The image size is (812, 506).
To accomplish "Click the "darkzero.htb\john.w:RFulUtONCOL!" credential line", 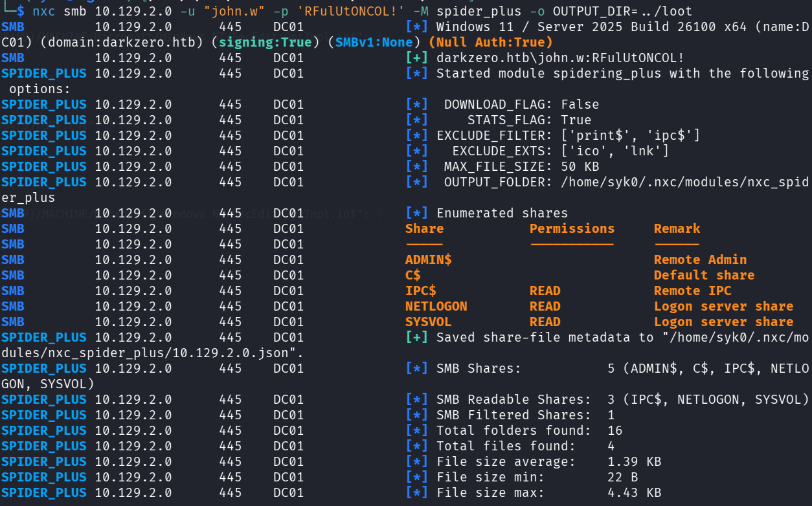I will point(561,58).
